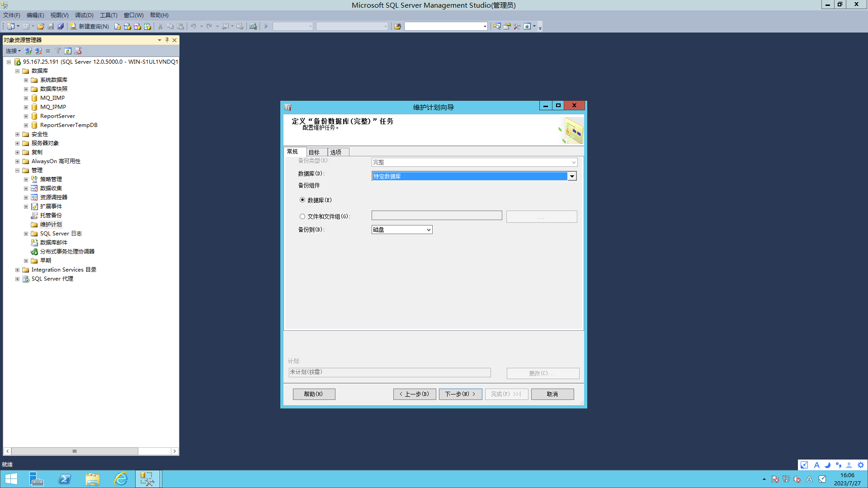The image size is (868, 488).
Task: Click the 取消 button
Action: tap(552, 394)
